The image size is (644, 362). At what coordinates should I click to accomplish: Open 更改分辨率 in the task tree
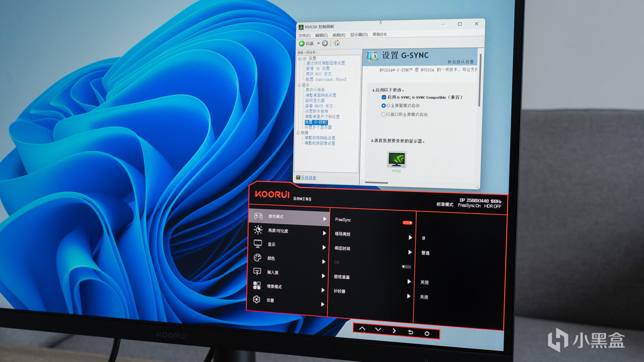click(x=315, y=90)
